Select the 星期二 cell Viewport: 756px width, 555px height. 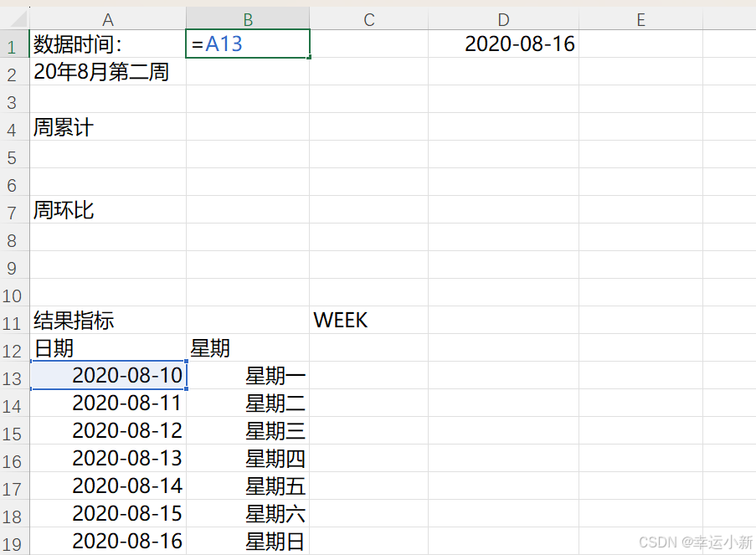tap(248, 403)
